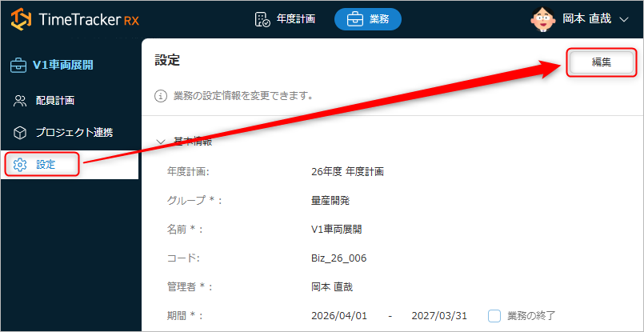The width and height of the screenshot is (644, 332).
Task: Select the グループ value 量産開発
Action: [x=331, y=200]
